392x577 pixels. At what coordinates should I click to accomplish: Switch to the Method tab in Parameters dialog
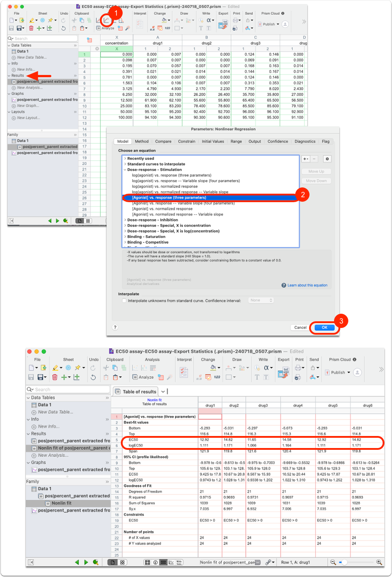coord(142,141)
